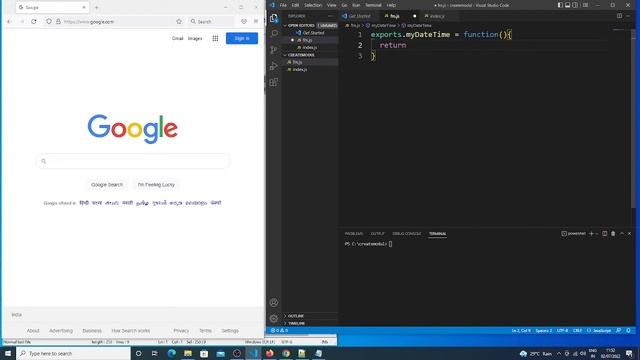
Task: Focus the browser toolbar Search field
Action: tap(211, 22)
